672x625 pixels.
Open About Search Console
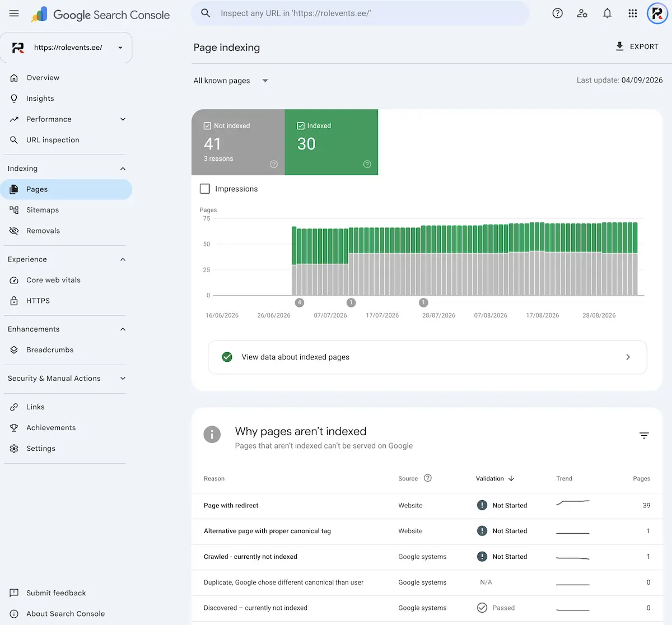(66, 614)
